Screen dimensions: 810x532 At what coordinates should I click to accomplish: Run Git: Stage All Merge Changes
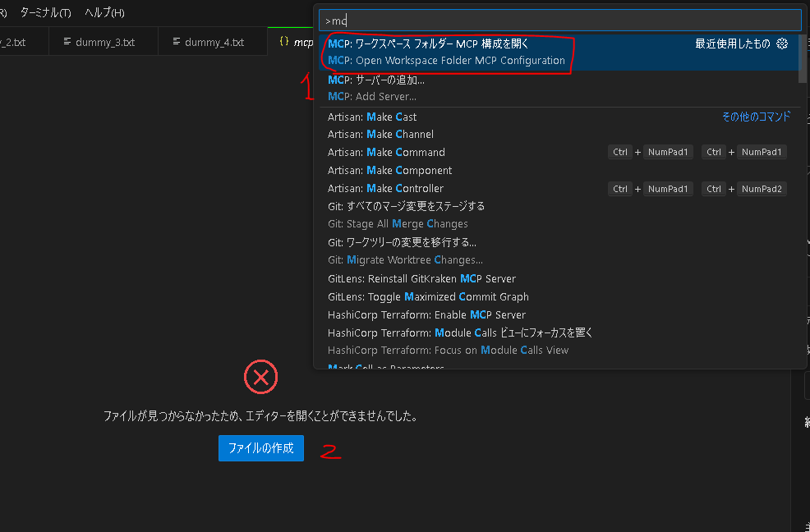coord(559,215)
